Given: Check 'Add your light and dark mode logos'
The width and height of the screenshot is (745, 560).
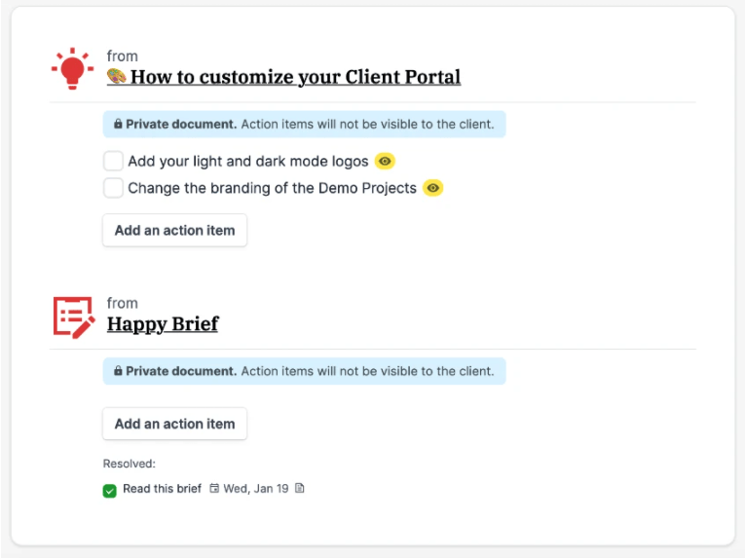Looking at the screenshot, I should (113, 161).
